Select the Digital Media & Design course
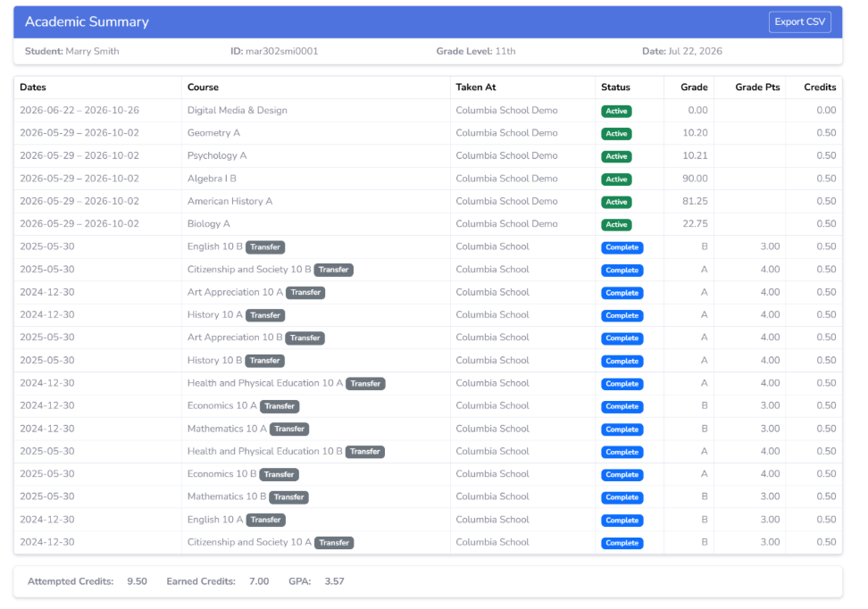 237,110
